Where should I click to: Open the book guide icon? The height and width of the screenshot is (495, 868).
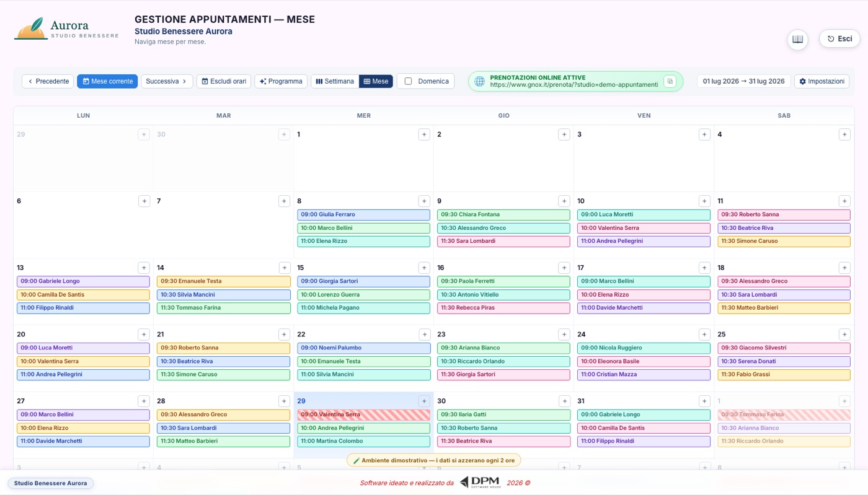(x=797, y=39)
